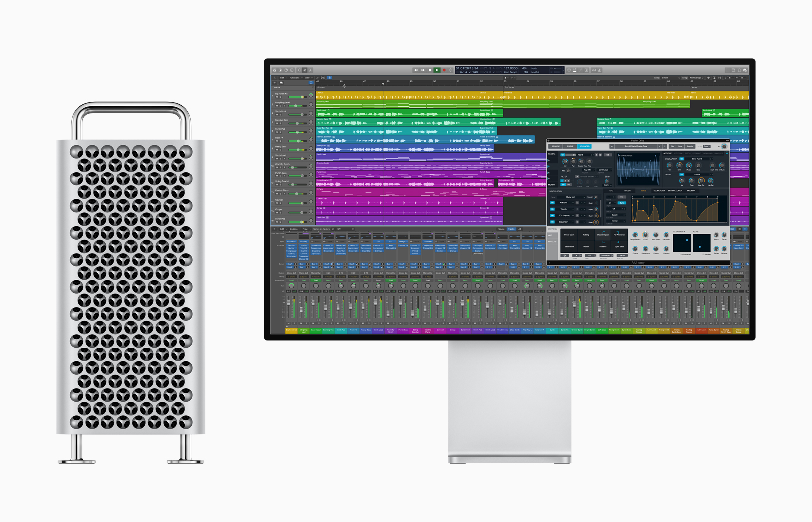Click the Synth Hook track volume slider
The image size is (812, 522).
pos(302,115)
